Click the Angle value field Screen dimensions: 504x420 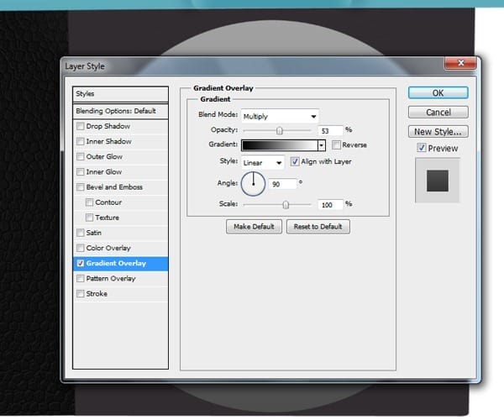pos(282,184)
